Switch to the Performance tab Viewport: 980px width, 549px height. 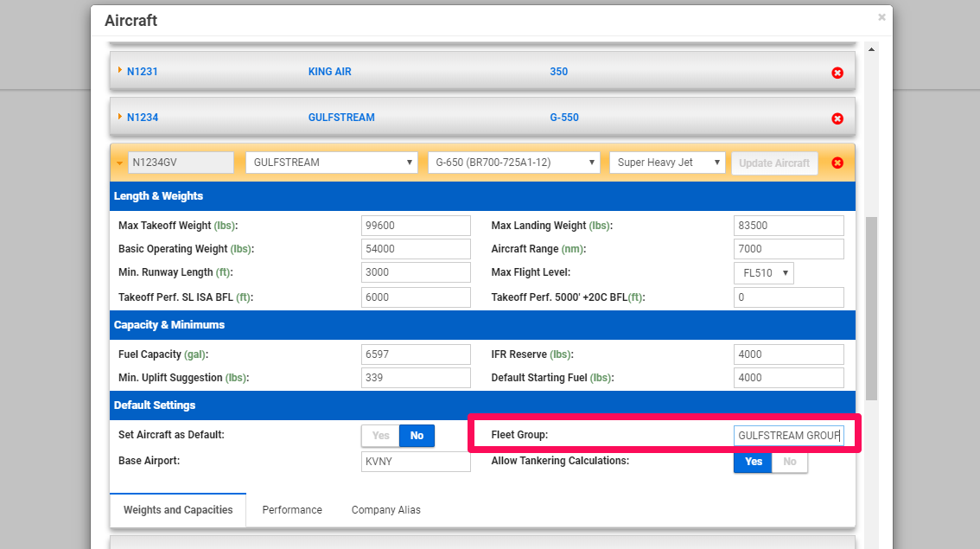click(x=292, y=510)
